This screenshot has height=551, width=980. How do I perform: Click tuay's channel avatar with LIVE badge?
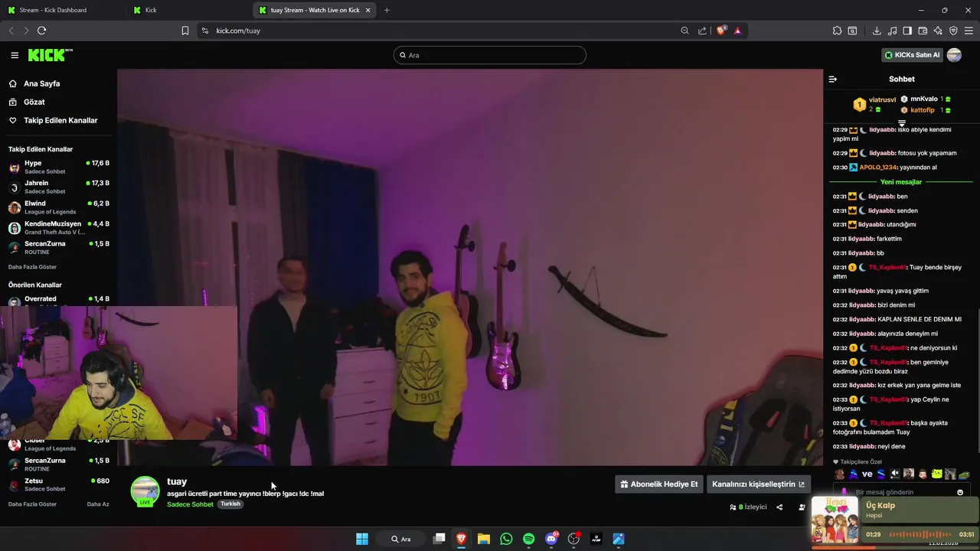(145, 491)
